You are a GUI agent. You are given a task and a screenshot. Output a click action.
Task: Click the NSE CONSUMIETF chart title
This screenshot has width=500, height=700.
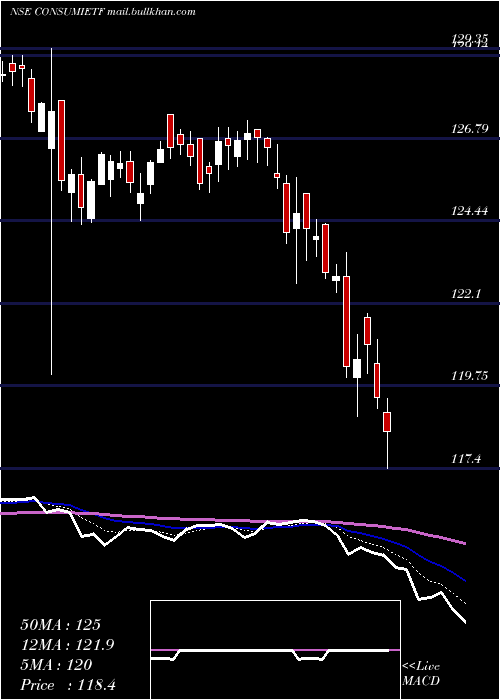click(57, 12)
